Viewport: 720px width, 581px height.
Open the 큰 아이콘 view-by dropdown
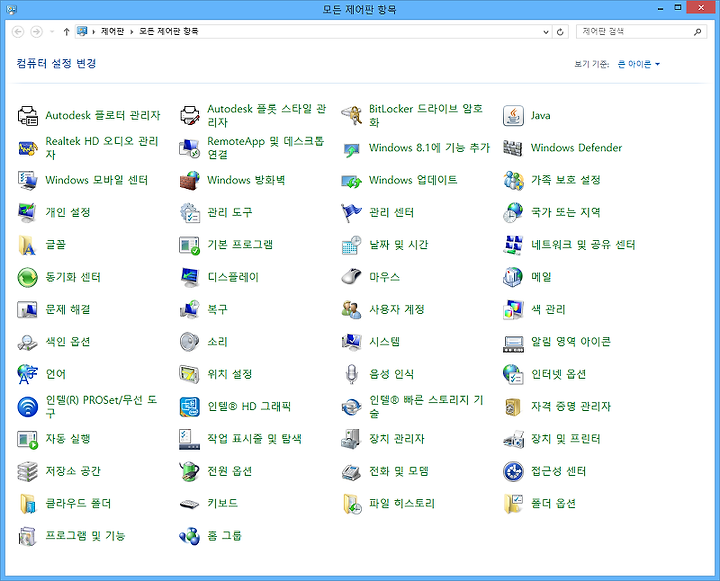pyautogui.click(x=638, y=64)
